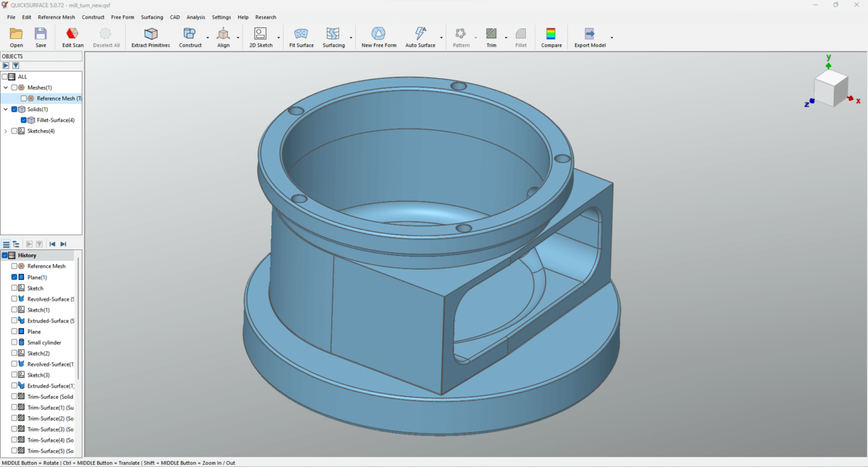This screenshot has height=467, width=868.
Task: Toggle visibility of the Solids(1) group
Action: coord(12,108)
